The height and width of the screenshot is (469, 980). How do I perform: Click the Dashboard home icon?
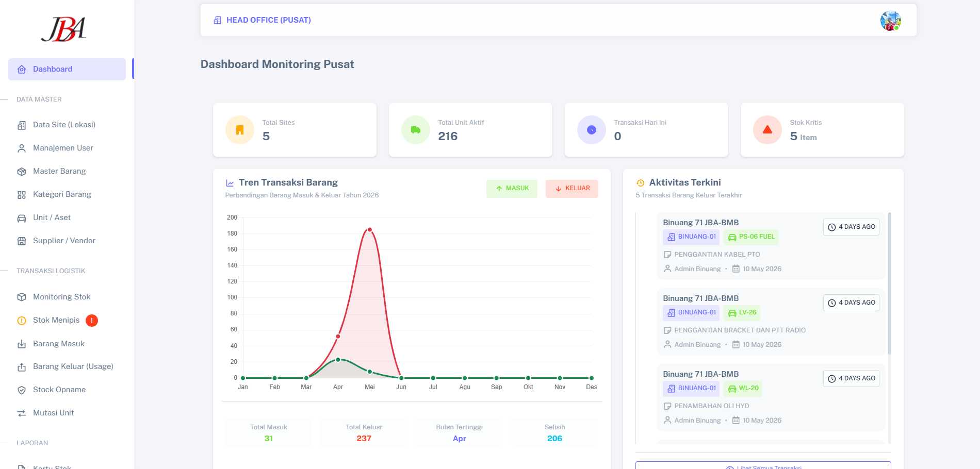point(22,69)
